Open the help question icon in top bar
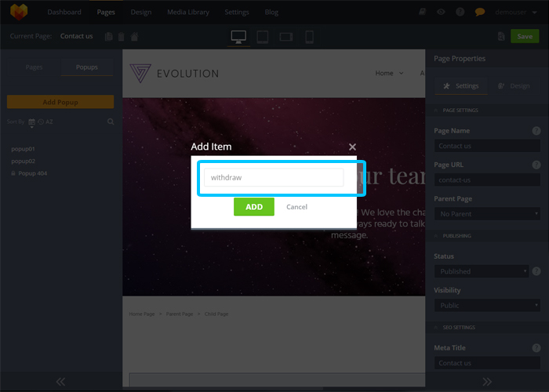Screen dimensions: 549x392 (460, 12)
